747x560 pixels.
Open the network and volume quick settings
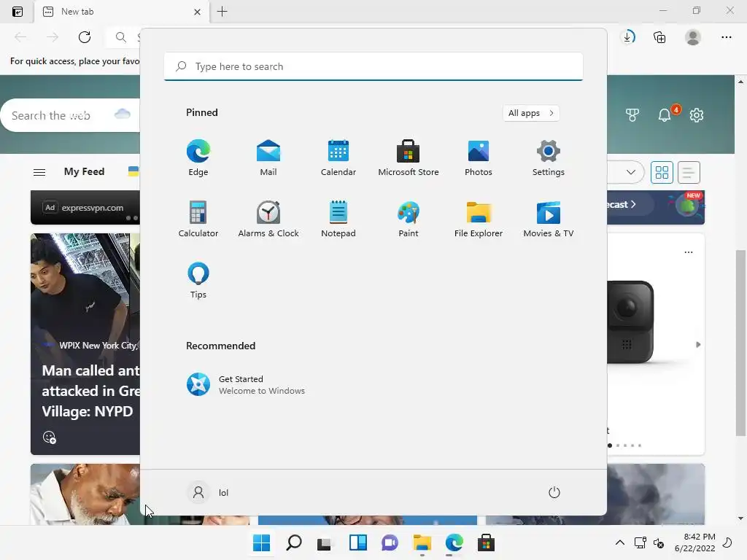pos(649,542)
